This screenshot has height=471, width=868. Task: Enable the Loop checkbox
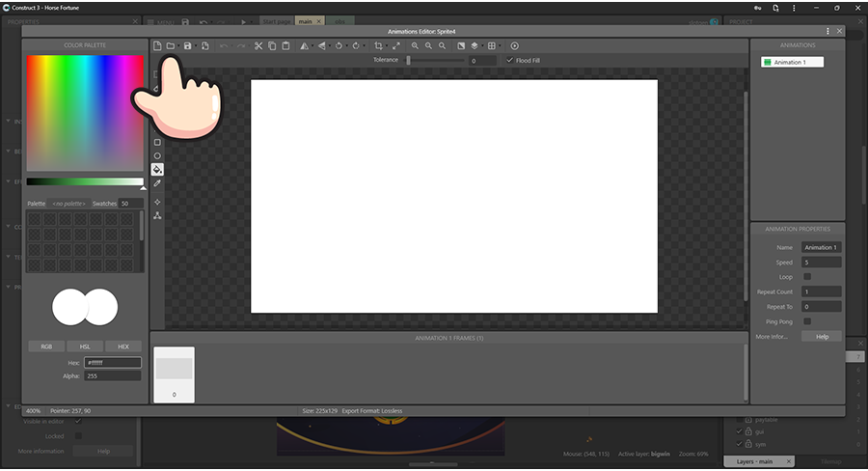click(x=807, y=277)
